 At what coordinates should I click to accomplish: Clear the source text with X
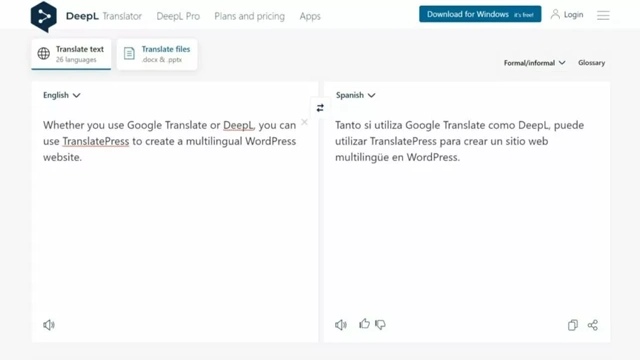click(304, 122)
